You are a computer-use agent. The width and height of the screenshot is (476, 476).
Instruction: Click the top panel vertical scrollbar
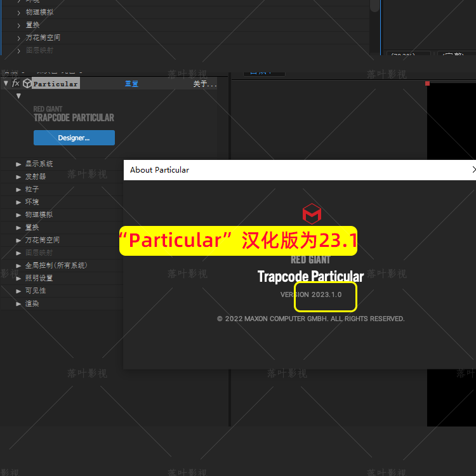[x=375, y=6]
